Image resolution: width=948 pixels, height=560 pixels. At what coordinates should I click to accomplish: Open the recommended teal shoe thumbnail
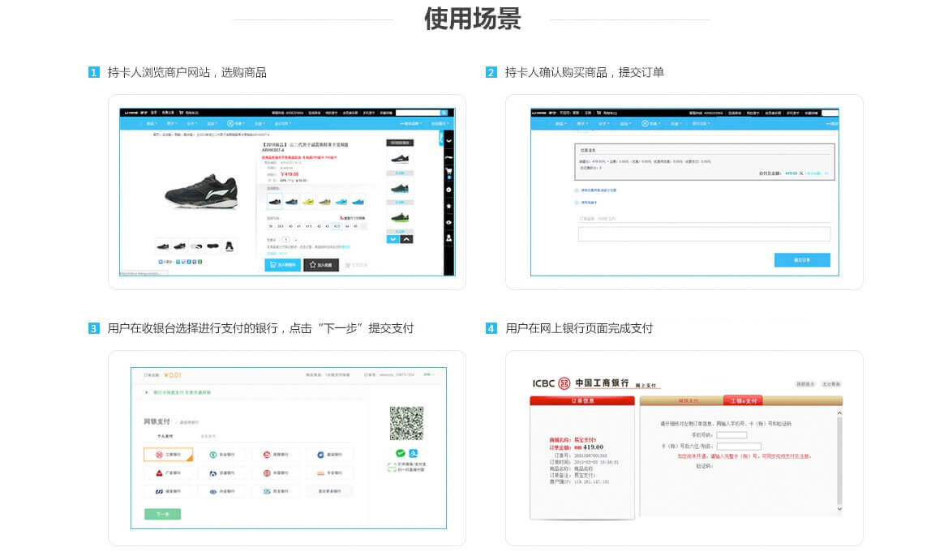[x=400, y=189]
